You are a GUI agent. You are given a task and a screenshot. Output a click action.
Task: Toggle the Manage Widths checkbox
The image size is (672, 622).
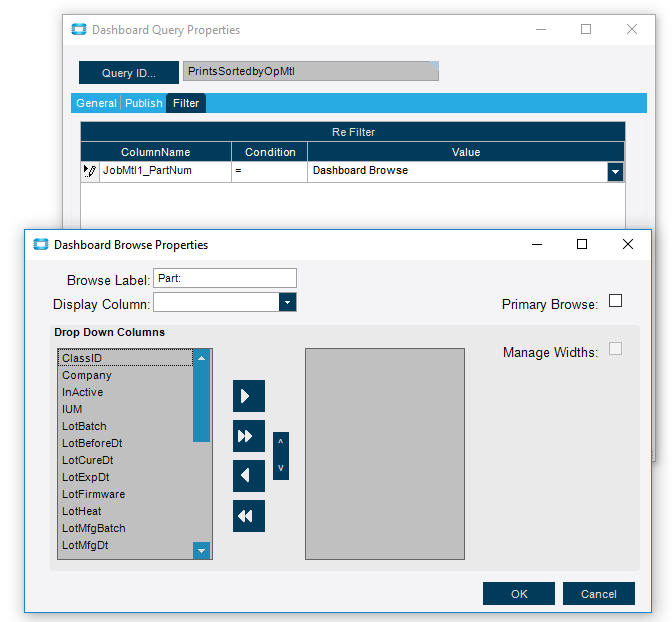(x=615, y=349)
